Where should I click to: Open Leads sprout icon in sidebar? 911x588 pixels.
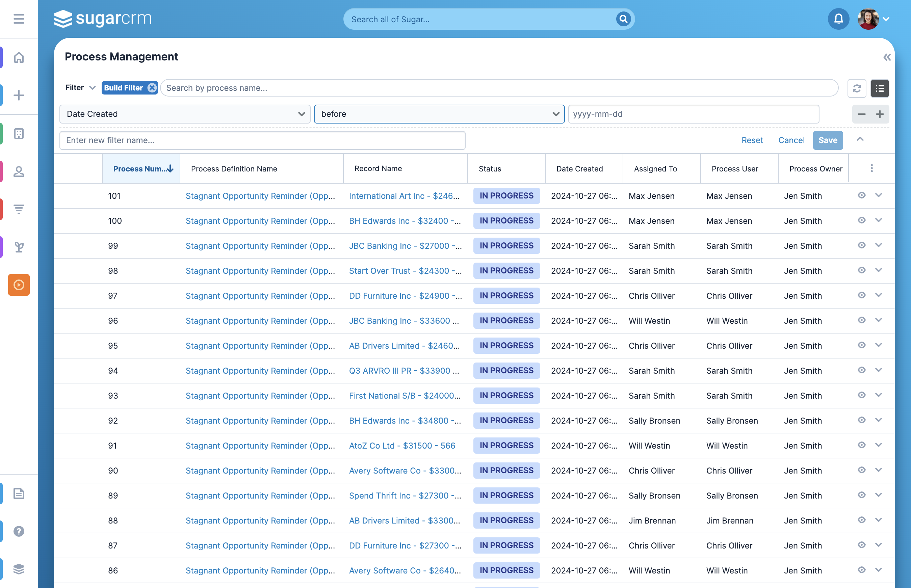point(19,247)
